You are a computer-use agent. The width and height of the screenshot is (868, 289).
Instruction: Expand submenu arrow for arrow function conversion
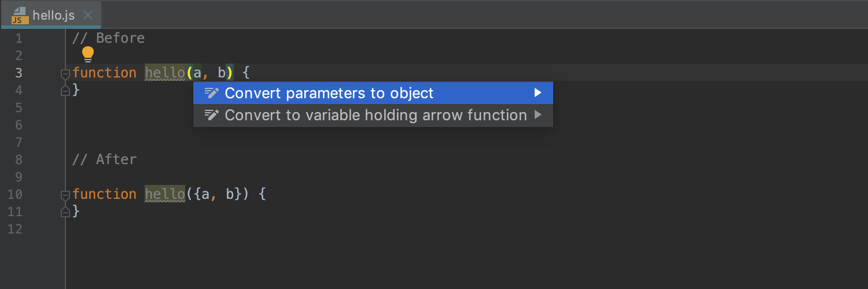[x=538, y=115]
